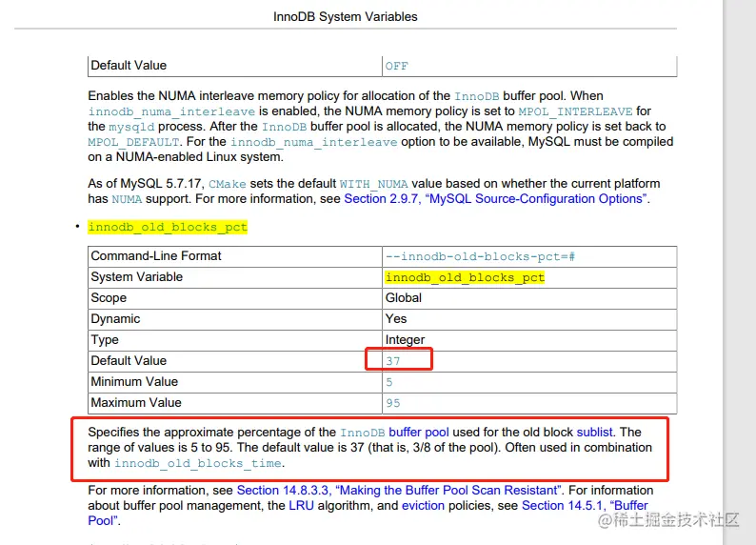Click innodb_numa_interleave link starting the second paragraph line
756x545 pixels.
pyautogui.click(x=171, y=111)
